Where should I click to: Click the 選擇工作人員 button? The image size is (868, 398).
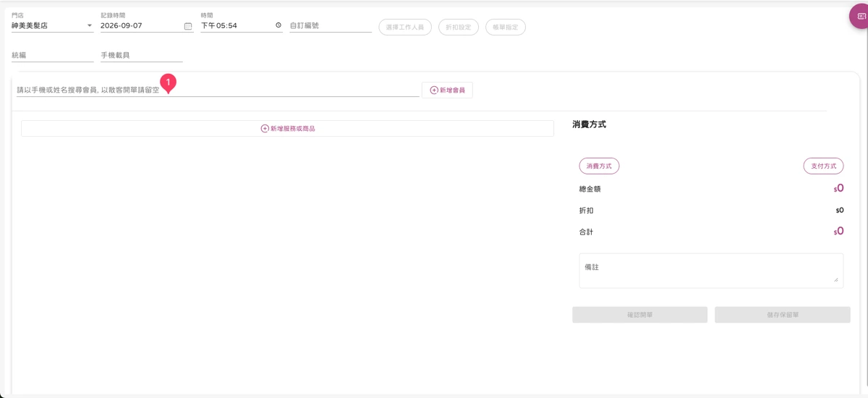(x=405, y=27)
